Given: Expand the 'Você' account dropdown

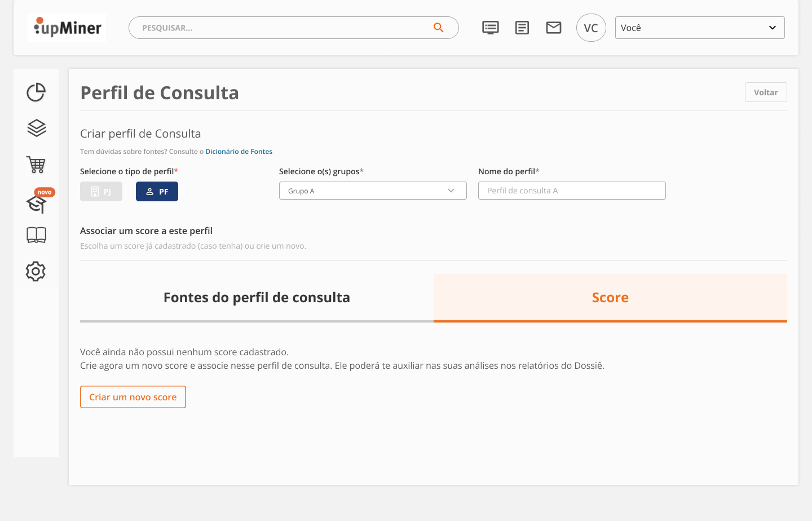Looking at the screenshot, I should tap(700, 28).
